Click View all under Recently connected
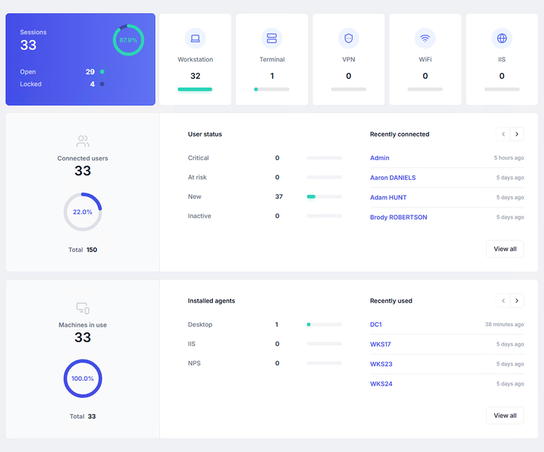Image resolution: width=544 pixels, height=452 pixels. tap(505, 249)
